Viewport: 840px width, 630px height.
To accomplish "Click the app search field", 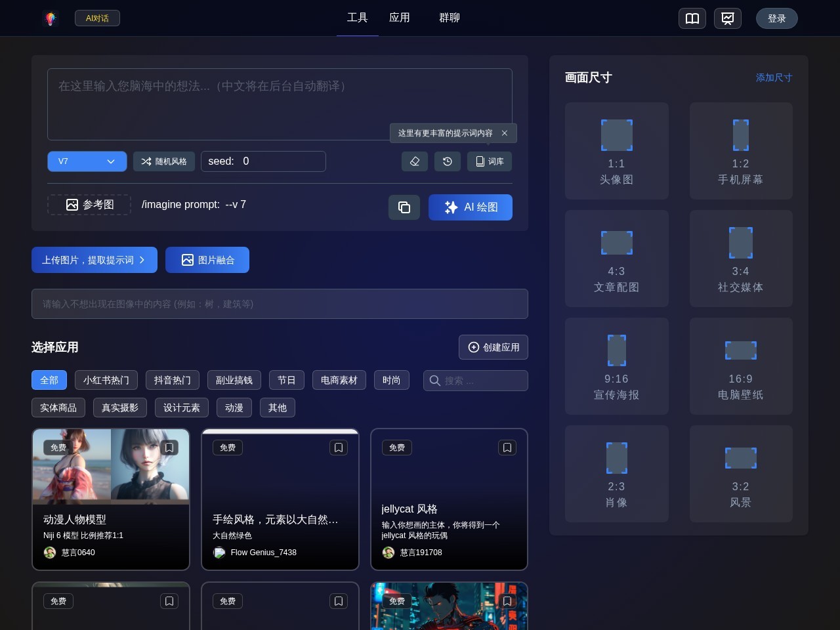I will pos(476,381).
